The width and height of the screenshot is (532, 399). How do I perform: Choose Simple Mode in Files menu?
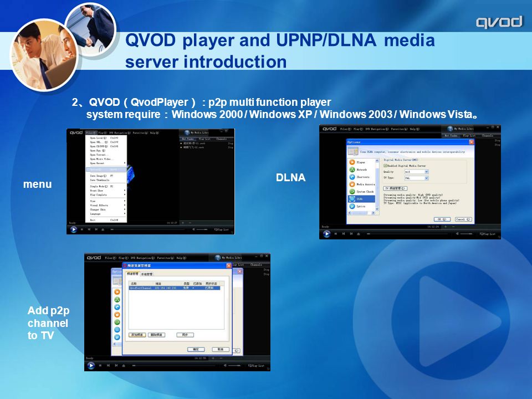click(106, 186)
